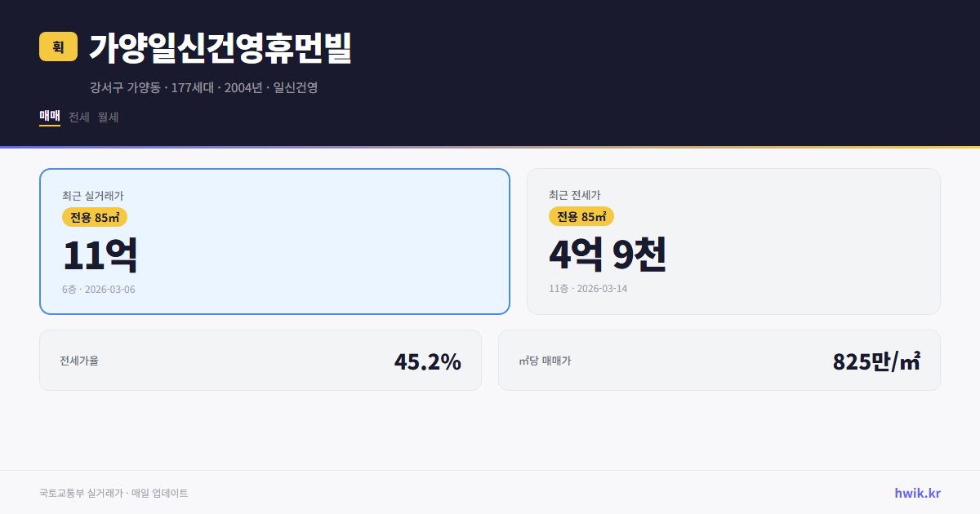Switch to the 월세 tab
Image resolution: width=980 pixels, height=514 pixels.
point(107,117)
